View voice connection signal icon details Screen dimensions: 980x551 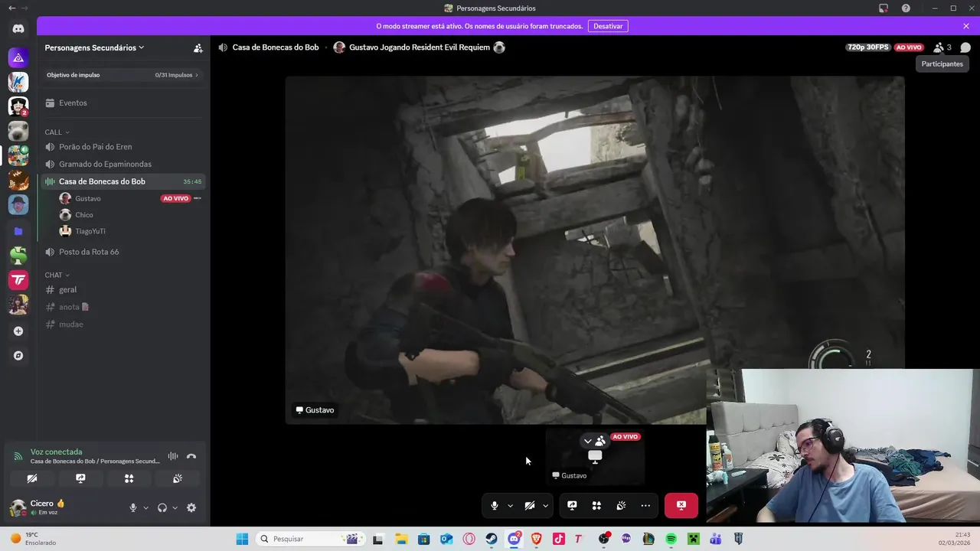[x=18, y=456]
